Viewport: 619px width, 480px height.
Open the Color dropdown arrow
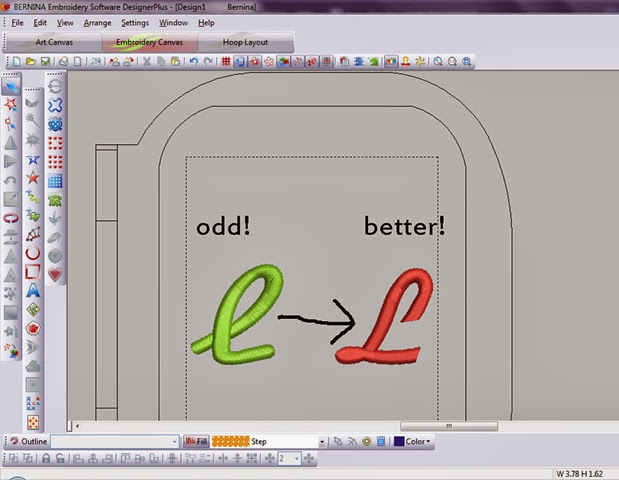click(428, 441)
